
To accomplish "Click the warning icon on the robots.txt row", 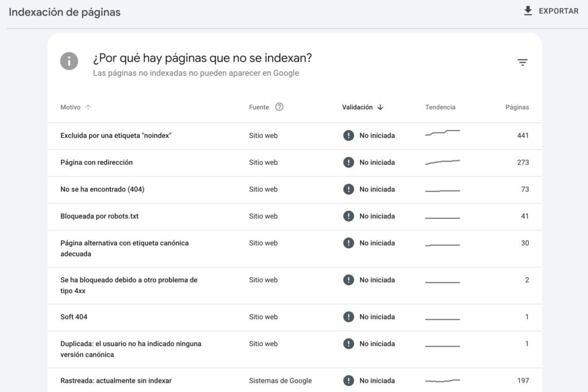I will point(349,216).
